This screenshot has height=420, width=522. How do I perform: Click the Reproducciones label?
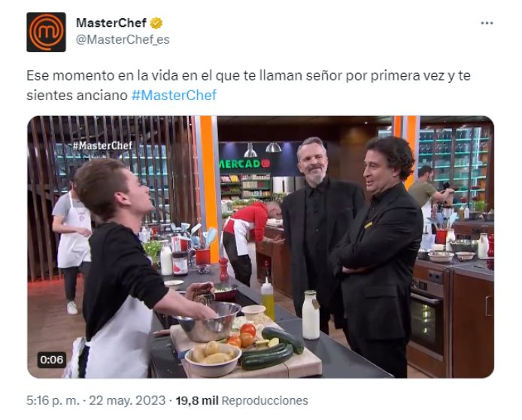[x=265, y=400]
